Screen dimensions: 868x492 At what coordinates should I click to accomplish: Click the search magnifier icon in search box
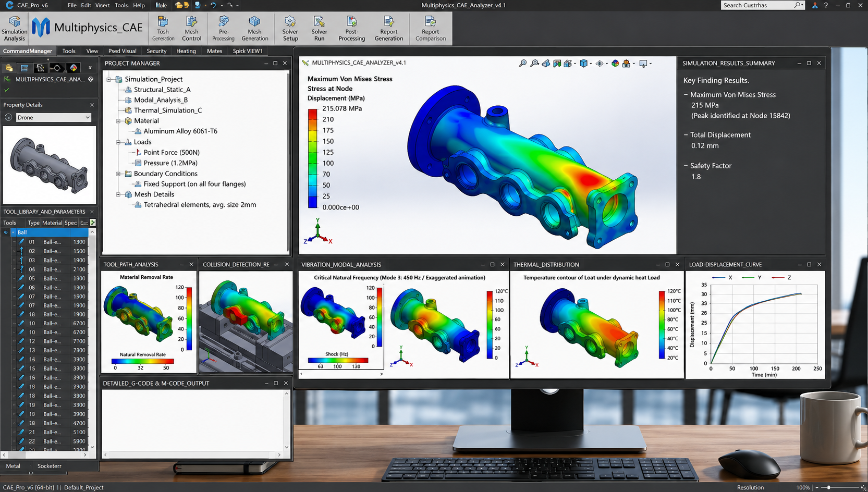798,5
